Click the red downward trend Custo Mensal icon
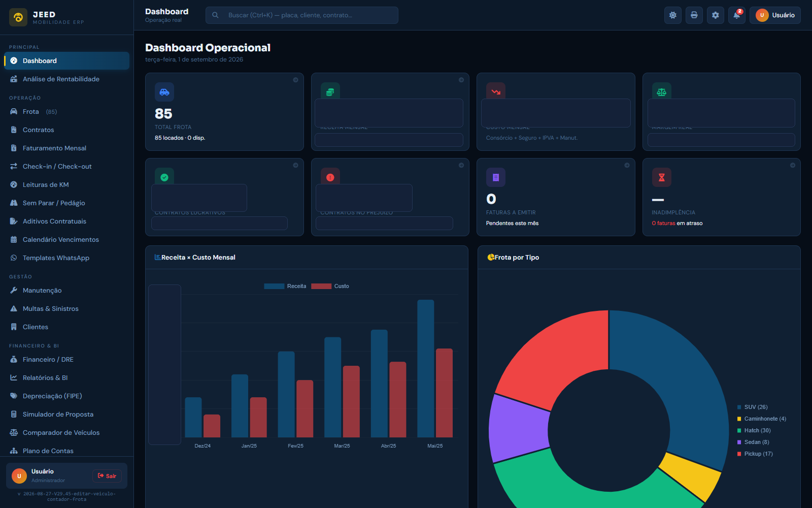This screenshot has width=812, height=508. (496, 91)
